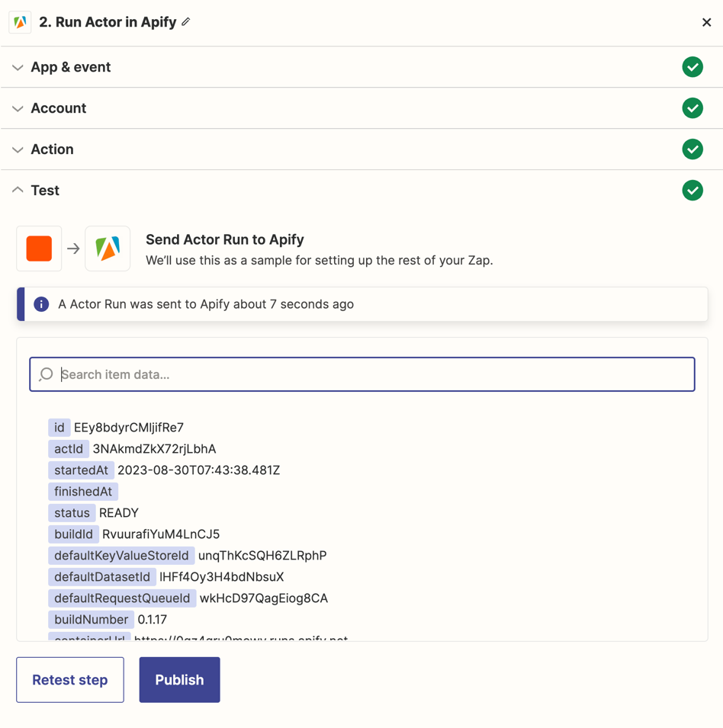The image size is (723, 728).
Task: Click the Publish button
Action: [179, 679]
